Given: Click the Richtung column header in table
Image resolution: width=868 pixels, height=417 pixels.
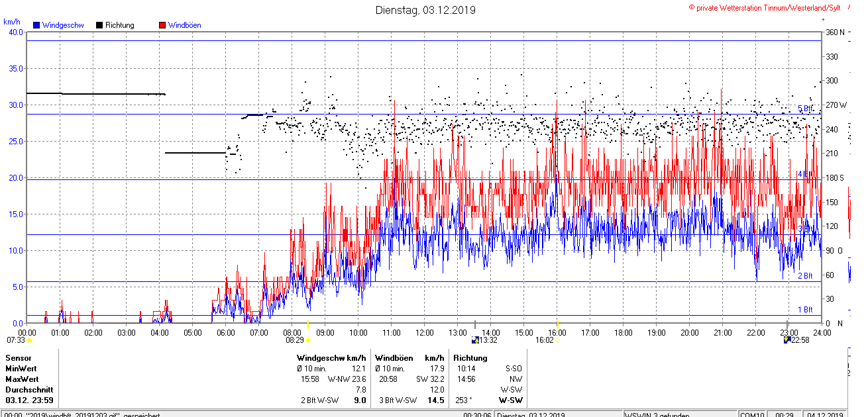Looking at the screenshot, I should pos(470,358).
